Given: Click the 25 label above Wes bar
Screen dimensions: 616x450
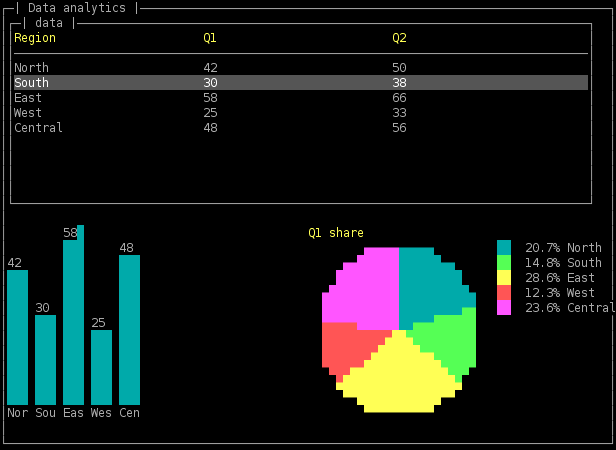Looking at the screenshot, I should pyautogui.click(x=98, y=323).
